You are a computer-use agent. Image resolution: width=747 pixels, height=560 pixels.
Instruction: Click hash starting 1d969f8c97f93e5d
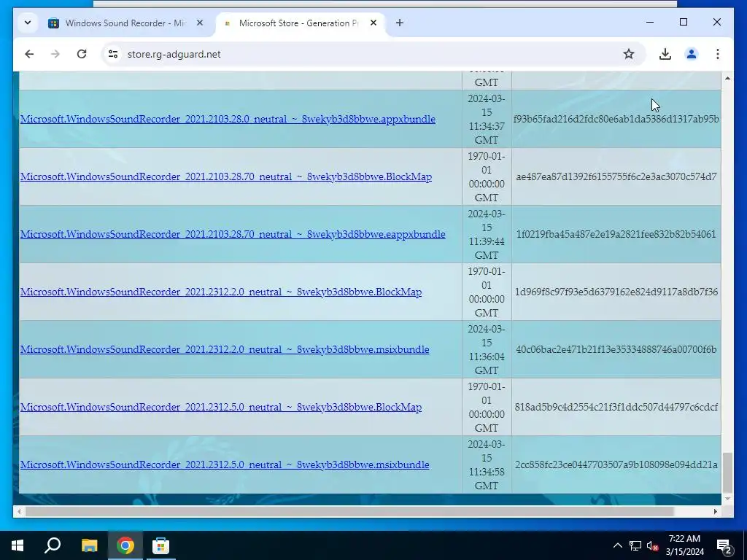coord(616,292)
